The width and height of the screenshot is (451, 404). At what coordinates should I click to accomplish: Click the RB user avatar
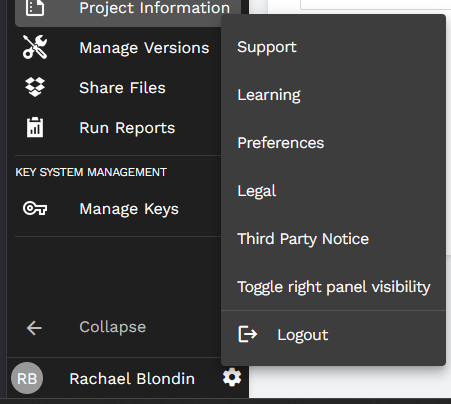click(27, 378)
